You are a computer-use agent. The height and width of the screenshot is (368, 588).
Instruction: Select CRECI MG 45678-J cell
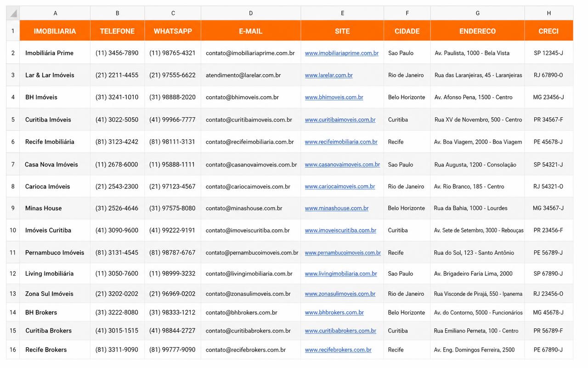point(548,312)
